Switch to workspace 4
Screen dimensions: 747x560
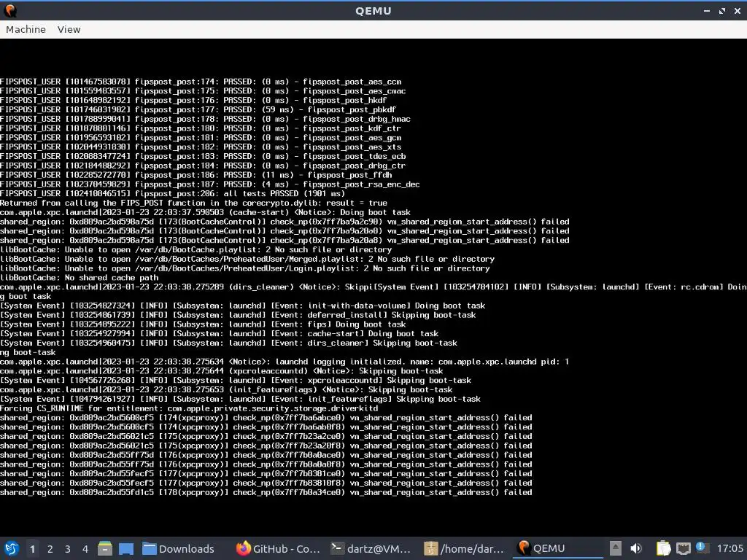pyautogui.click(x=85, y=549)
